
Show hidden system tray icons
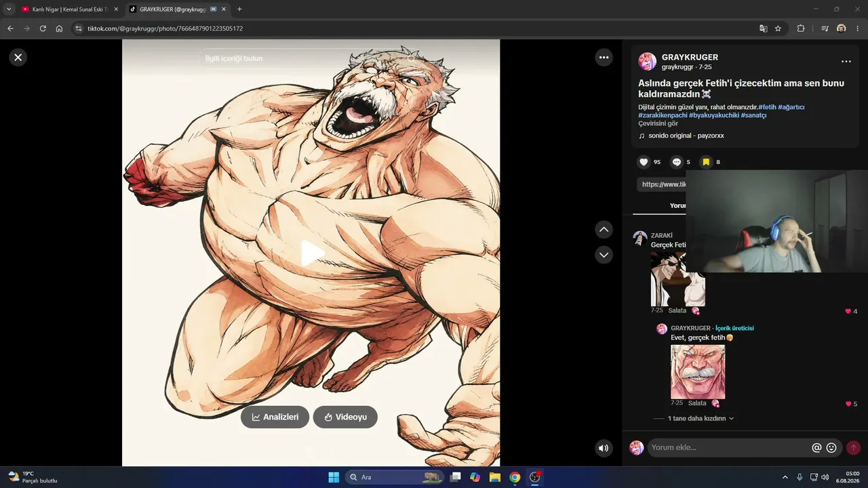(785, 477)
